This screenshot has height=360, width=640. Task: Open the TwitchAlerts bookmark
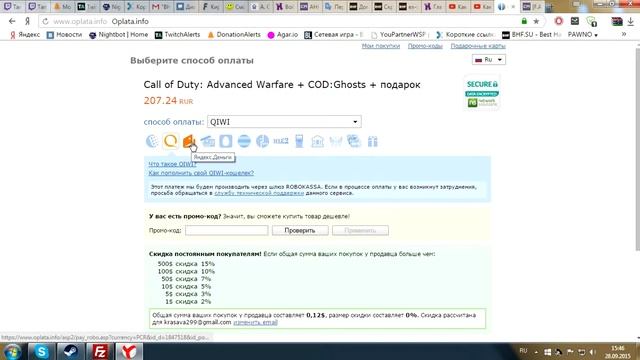[178, 35]
